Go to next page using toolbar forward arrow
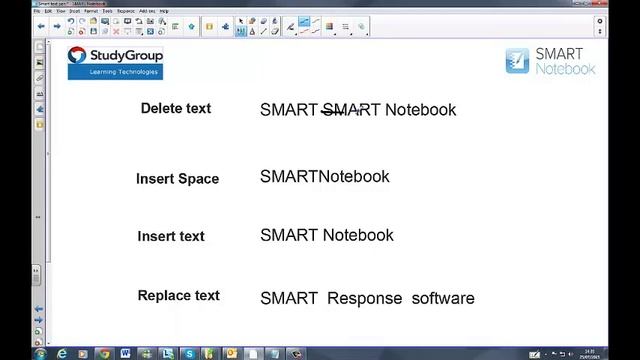This screenshot has width=640, height=360. pos(57,27)
